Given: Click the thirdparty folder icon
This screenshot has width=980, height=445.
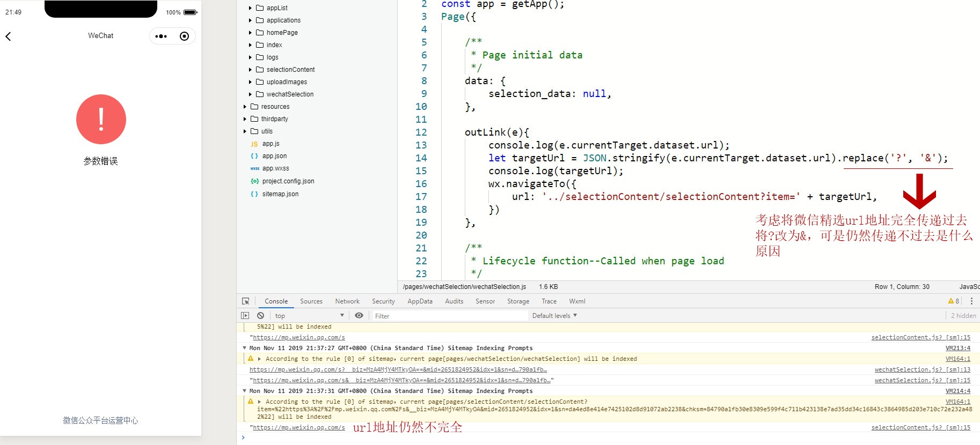Looking at the screenshot, I should 254,119.
